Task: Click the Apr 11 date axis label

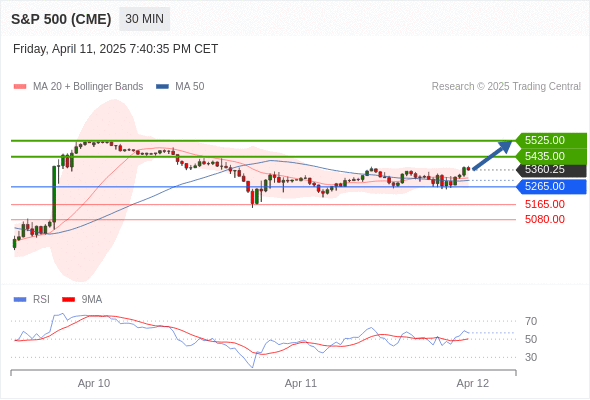Action: (301, 383)
